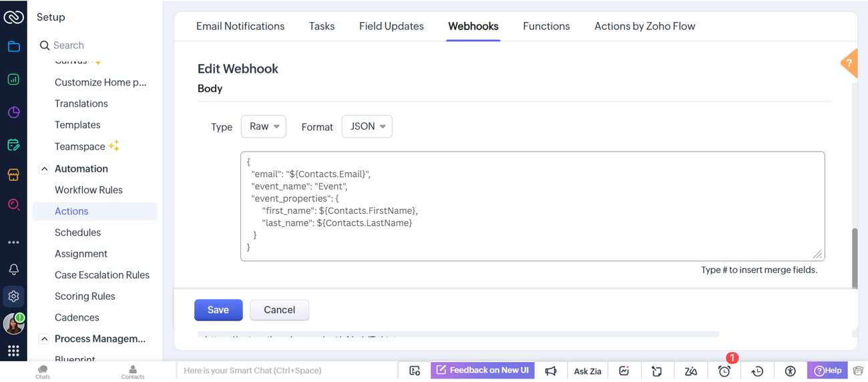Image resolution: width=868 pixels, height=382 pixels.
Task: Switch to the Functions tab
Action: click(x=546, y=26)
